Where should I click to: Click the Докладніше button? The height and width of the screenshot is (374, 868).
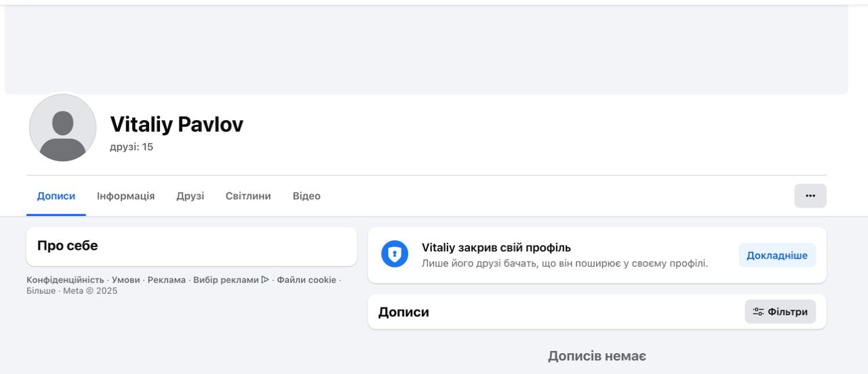(777, 255)
